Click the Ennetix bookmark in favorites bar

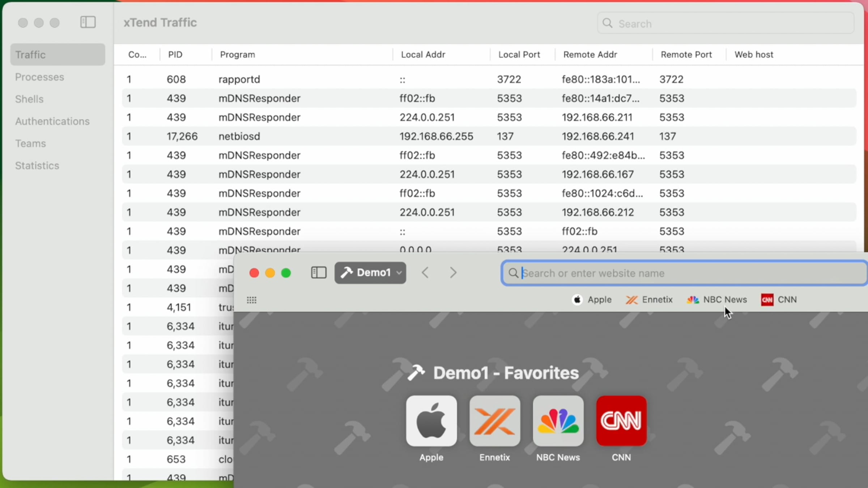pos(650,300)
